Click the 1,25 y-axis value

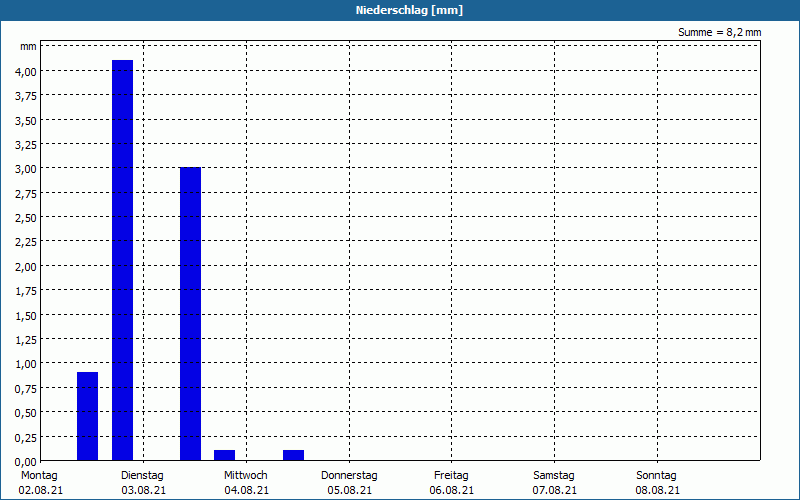26,340
